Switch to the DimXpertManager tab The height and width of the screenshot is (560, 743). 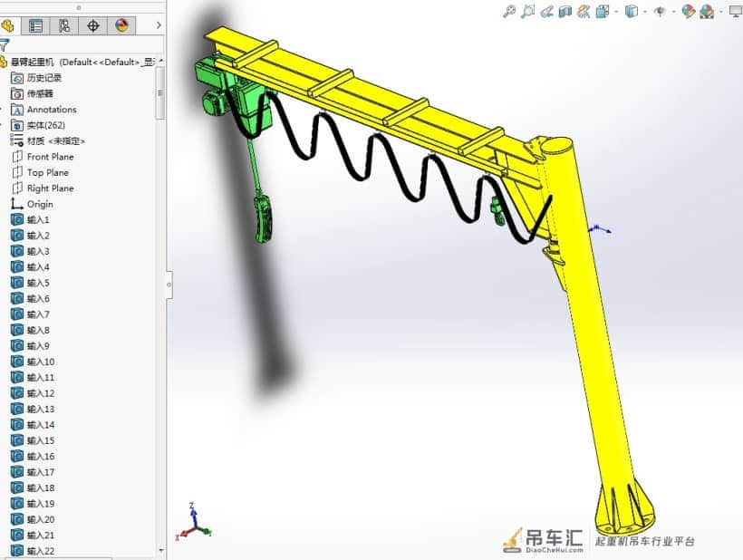pyautogui.click(x=92, y=25)
